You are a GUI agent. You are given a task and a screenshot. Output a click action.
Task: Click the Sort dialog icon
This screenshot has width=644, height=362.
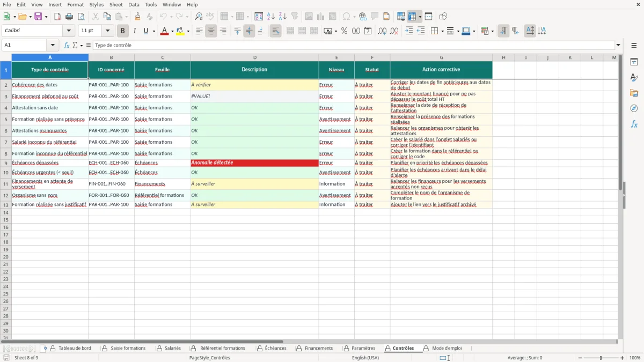point(259,17)
